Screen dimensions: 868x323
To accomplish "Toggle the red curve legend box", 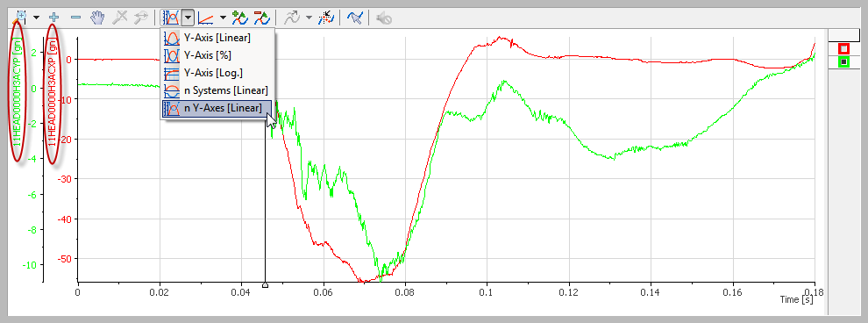I will pos(843,49).
